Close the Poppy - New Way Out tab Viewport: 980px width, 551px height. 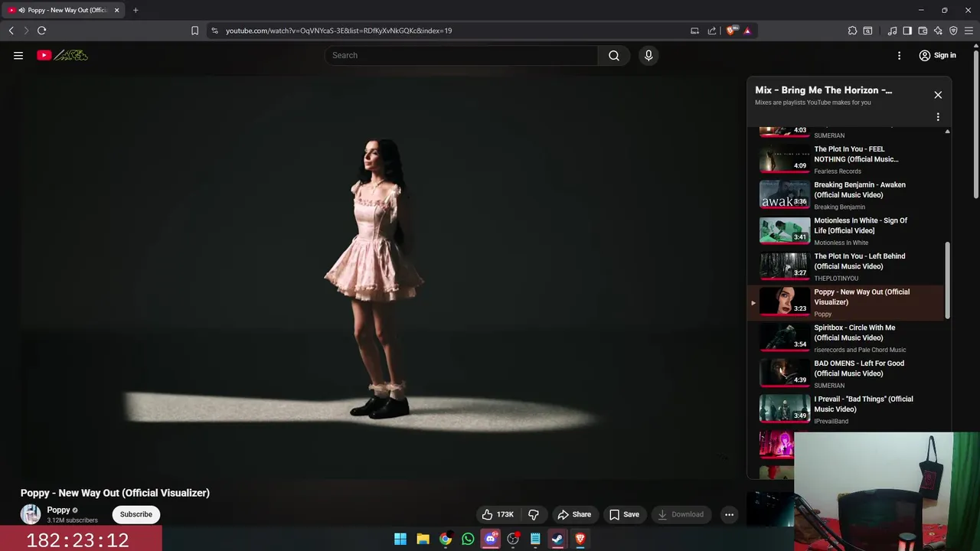[116, 10]
